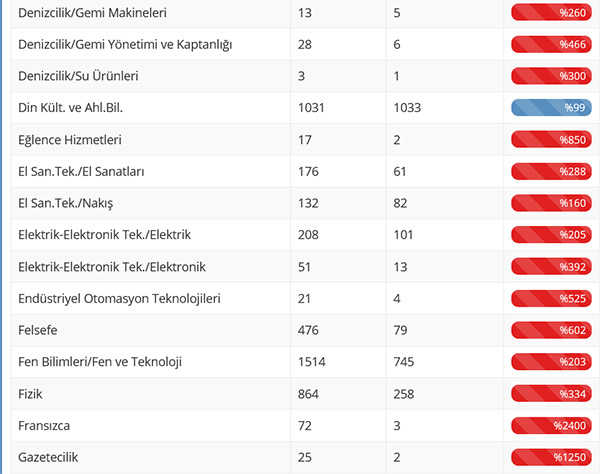
Task: Click the 1514 value cell
Action: coord(313,362)
